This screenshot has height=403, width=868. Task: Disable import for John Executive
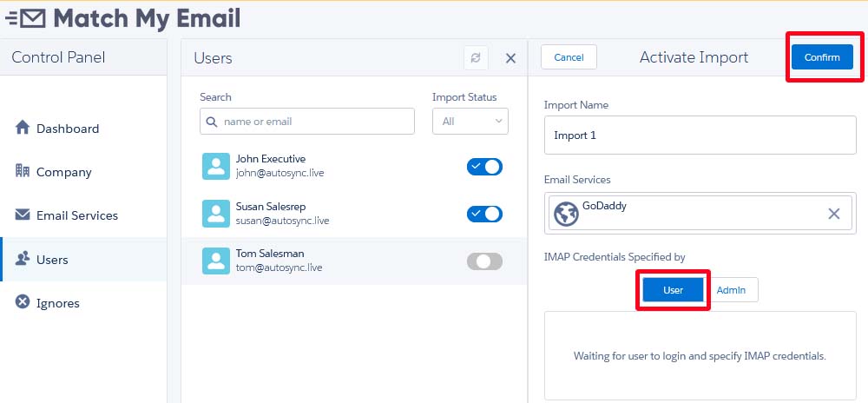(x=484, y=167)
